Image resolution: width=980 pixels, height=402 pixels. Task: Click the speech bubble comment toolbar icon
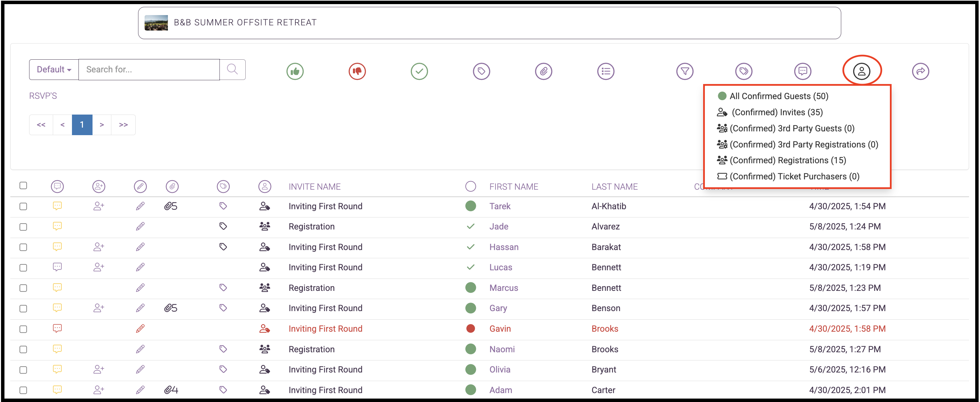803,71
